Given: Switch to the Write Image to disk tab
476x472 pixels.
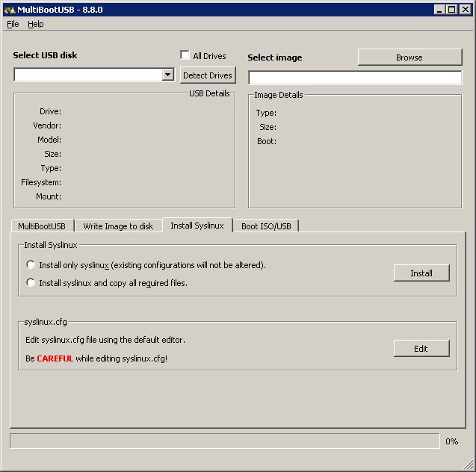Looking at the screenshot, I should (x=118, y=226).
